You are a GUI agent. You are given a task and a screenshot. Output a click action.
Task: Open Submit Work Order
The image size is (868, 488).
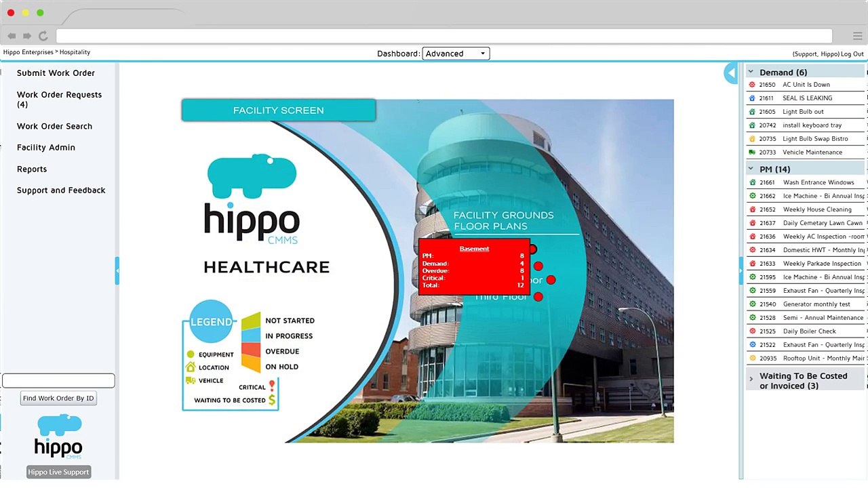[56, 73]
